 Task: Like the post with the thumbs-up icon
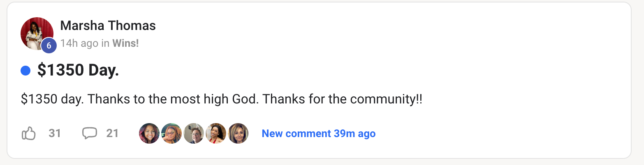[x=29, y=133]
